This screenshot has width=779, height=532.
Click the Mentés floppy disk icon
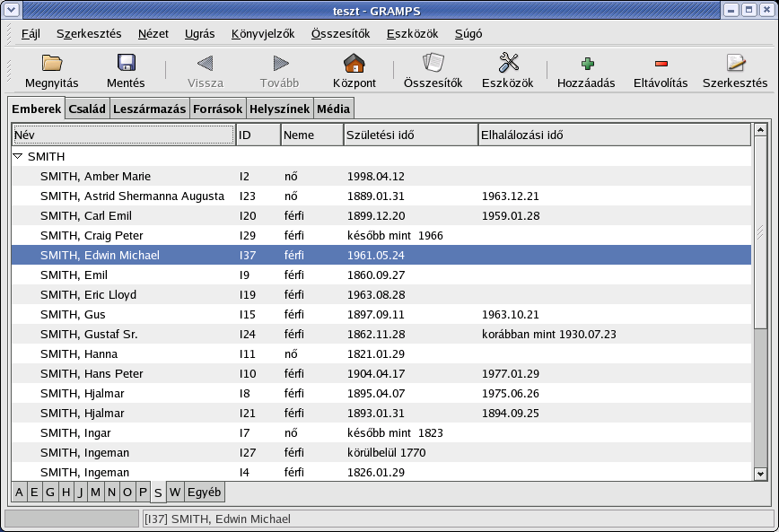[x=126, y=64]
